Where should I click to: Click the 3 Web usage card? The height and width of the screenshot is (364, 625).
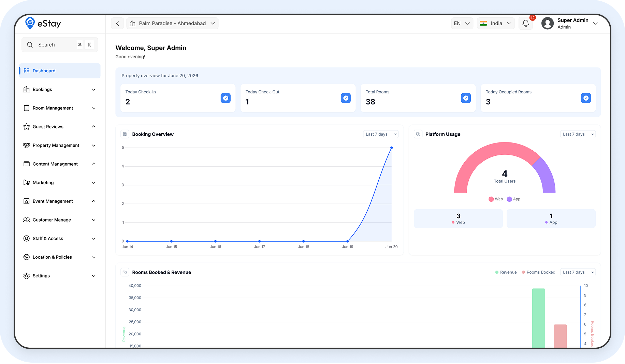coord(458,218)
